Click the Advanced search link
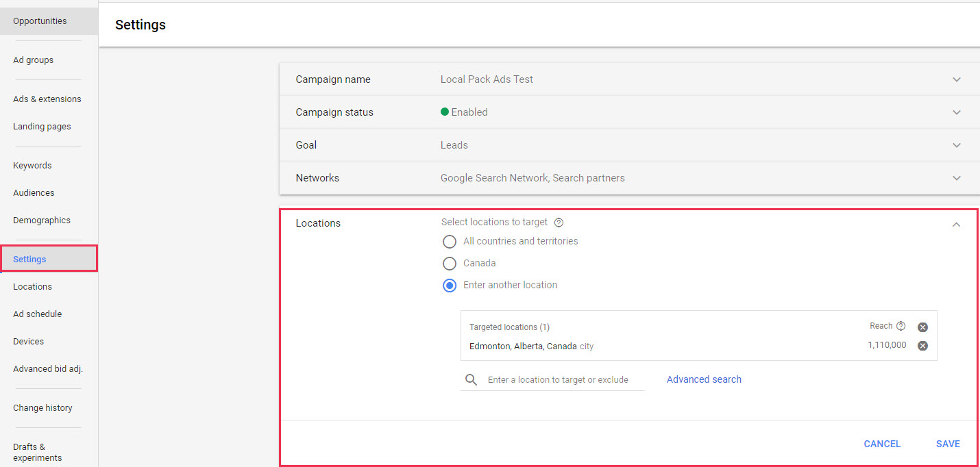This screenshot has height=467, width=980. point(704,379)
